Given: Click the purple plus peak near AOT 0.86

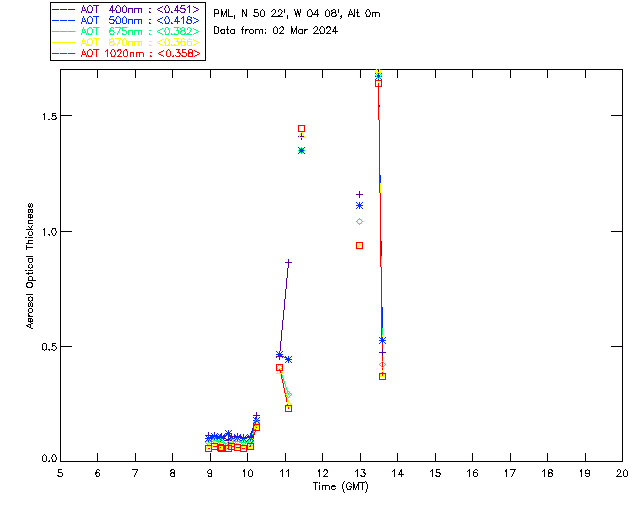Looking at the screenshot, I should [x=289, y=263].
